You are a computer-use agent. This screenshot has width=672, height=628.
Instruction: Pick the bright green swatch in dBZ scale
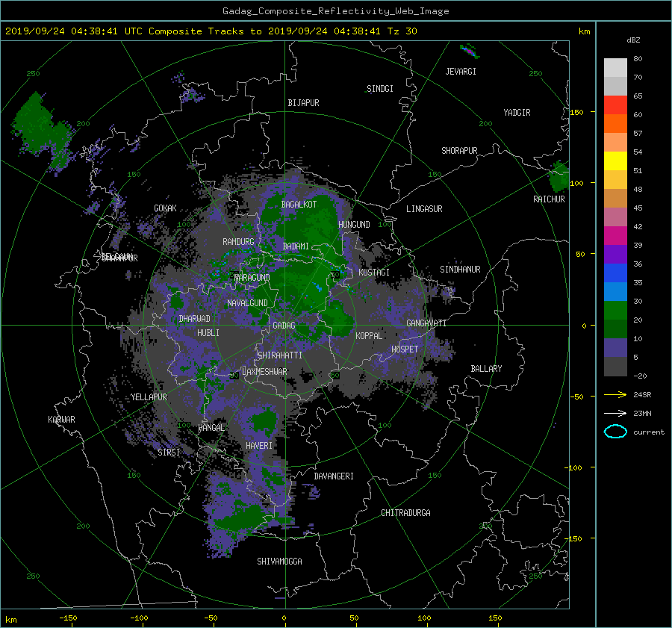click(x=615, y=310)
